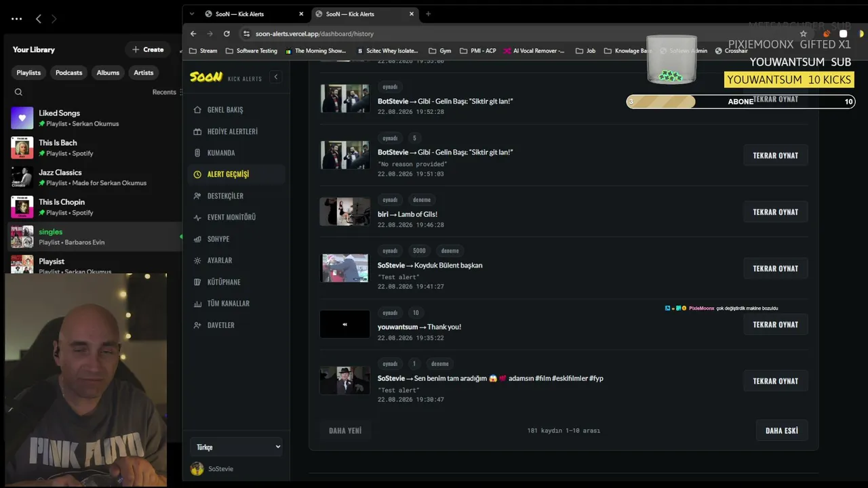Switch to the first SooN — Kick Alerts tab
868x488 pixels.
coord(254,14)
